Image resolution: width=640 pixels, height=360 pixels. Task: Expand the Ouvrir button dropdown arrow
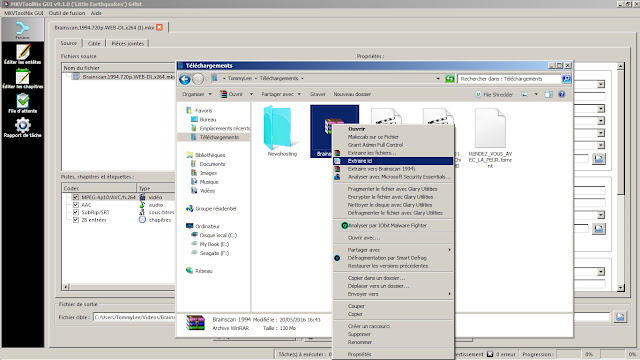tap(251, 94)
